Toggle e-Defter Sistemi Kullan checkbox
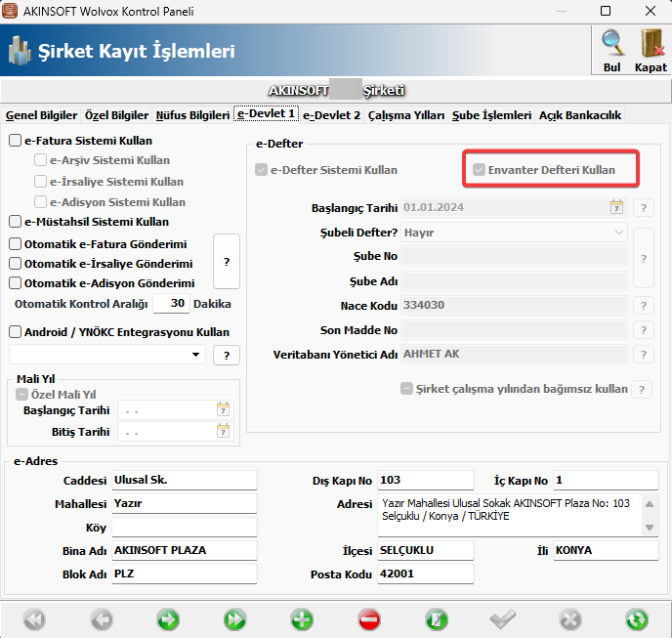Viewport: 672px width, 638px height. point(261,170)
